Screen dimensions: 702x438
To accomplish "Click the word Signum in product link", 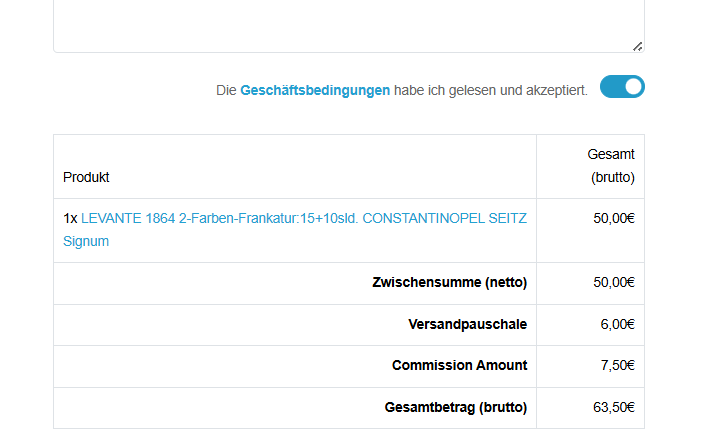I will tap(86, 241).
